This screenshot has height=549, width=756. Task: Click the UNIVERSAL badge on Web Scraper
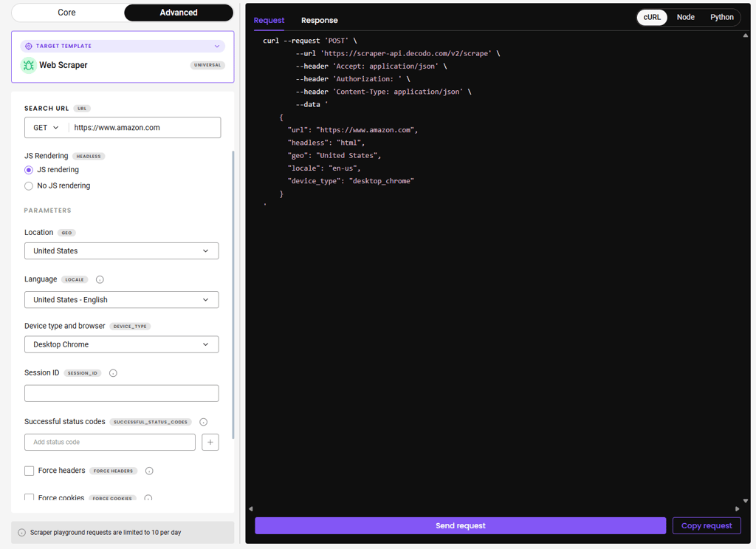[x=207, y=65]
